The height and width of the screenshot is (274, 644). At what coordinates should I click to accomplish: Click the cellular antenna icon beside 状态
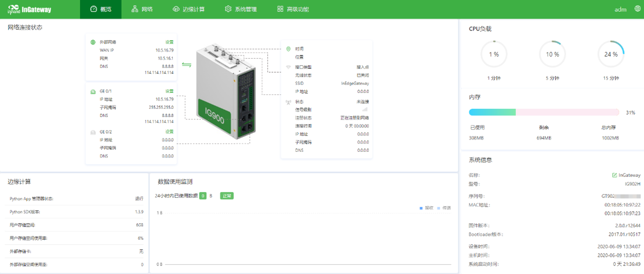288,102
